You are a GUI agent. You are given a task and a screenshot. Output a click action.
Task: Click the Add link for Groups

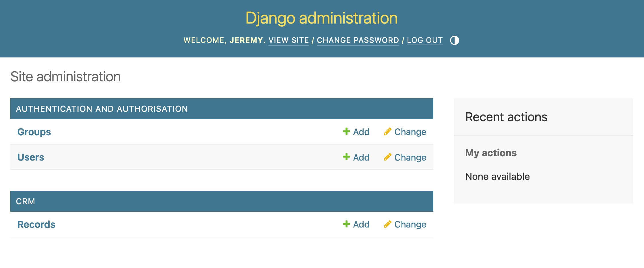(x=361, y=132)
